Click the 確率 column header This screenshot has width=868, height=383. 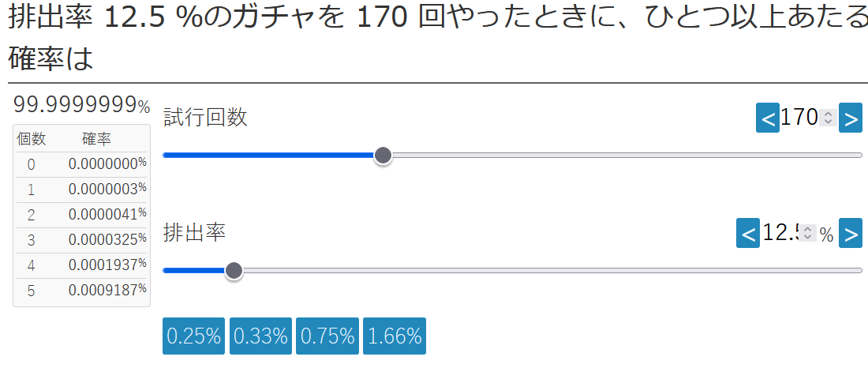click(96, 140)
